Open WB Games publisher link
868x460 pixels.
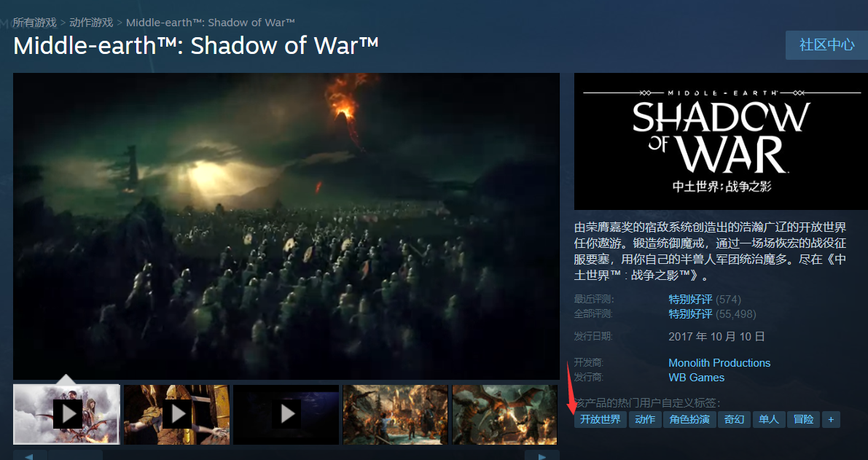point(697,378)
